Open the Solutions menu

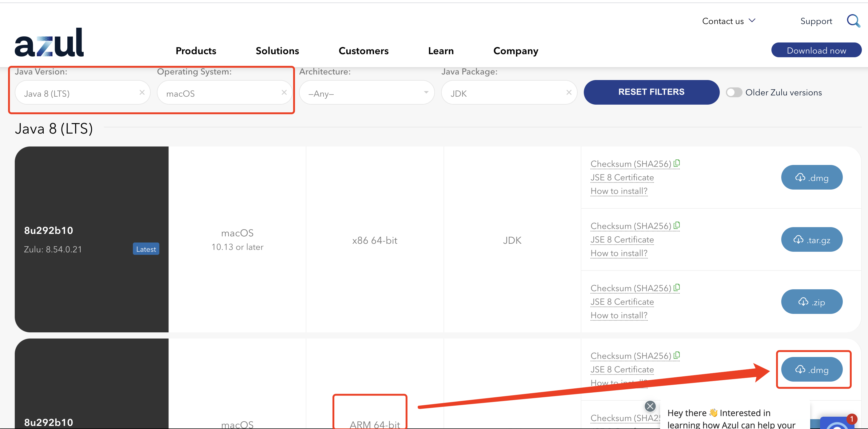tap(277, 51)
